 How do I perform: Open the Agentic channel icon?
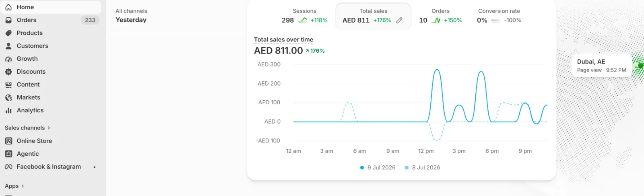point(8,154)
